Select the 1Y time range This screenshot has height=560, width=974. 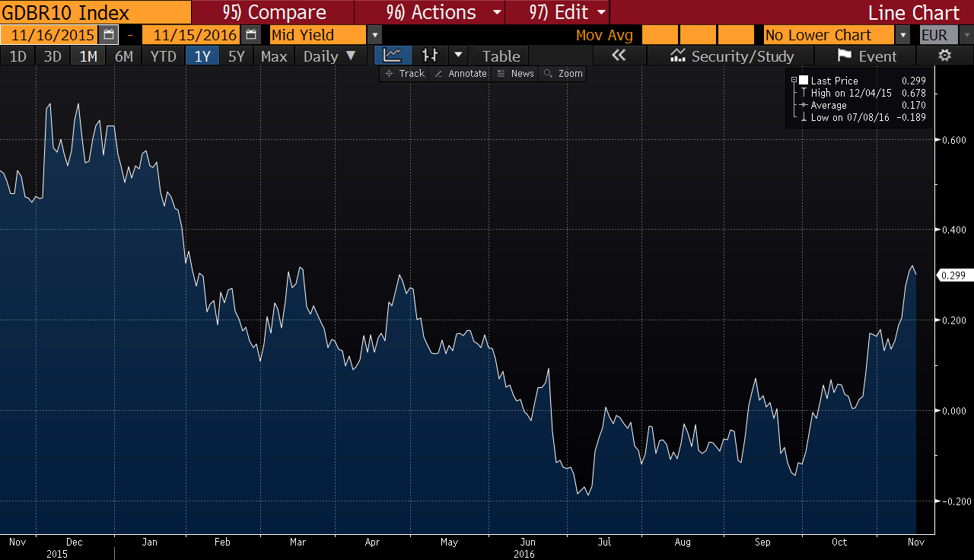(x=202, y=56)
